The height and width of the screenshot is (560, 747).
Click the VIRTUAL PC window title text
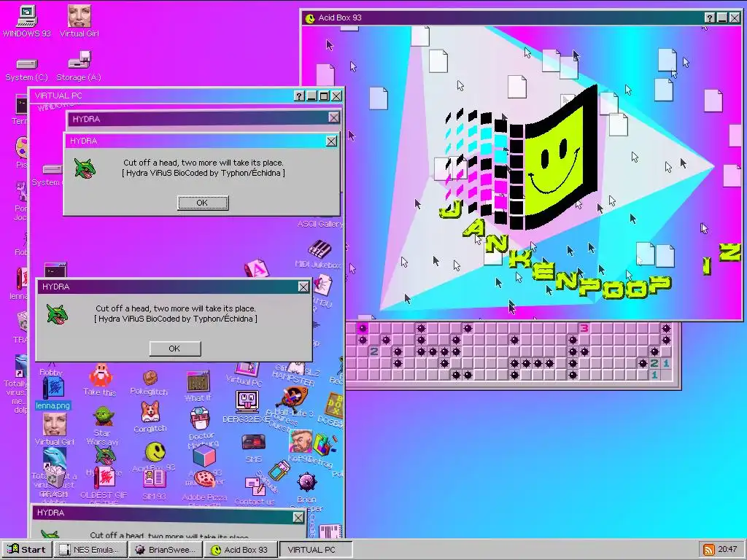coord(58,96)
